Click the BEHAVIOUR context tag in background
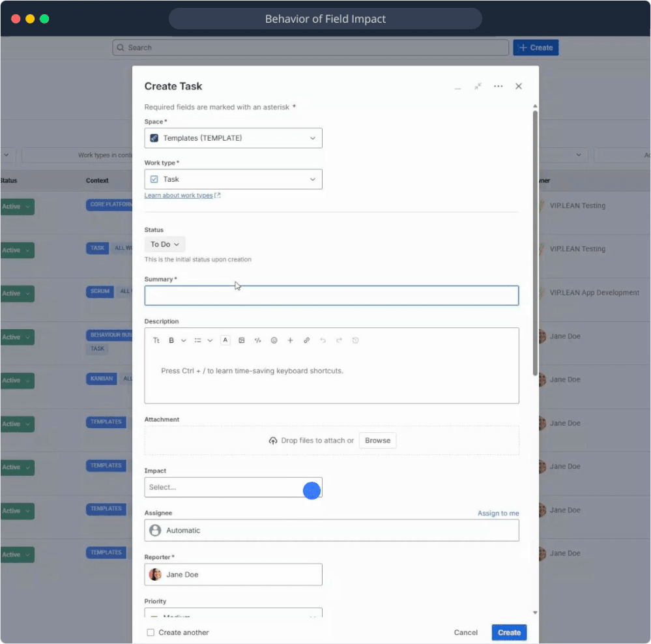 coord(109,334)
